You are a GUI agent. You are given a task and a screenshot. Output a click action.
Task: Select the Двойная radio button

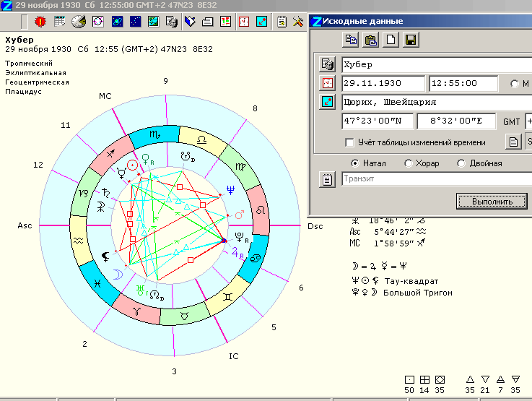pos(461,163)
